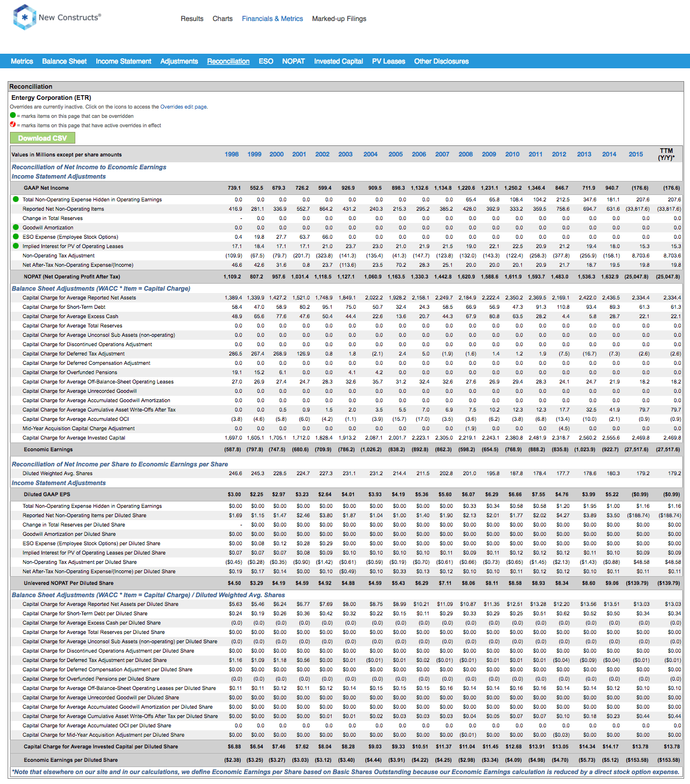Click 2009 column header link

tap(489, 155)
